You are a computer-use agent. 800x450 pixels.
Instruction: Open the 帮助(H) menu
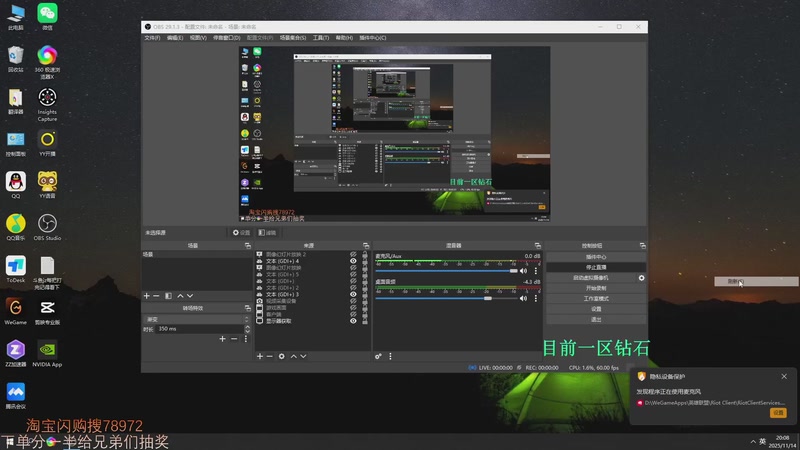click(x=344, y=38)
